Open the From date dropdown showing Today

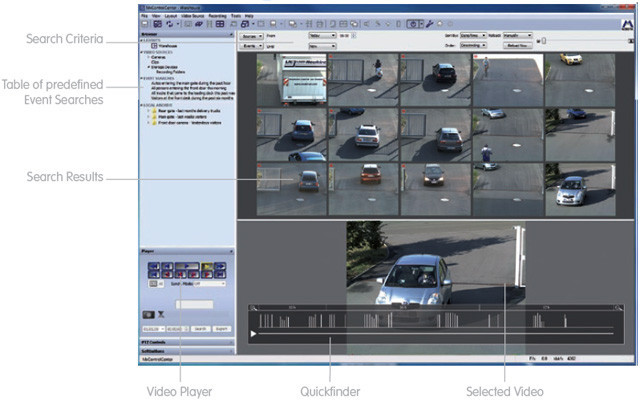[x=321, y=35]
